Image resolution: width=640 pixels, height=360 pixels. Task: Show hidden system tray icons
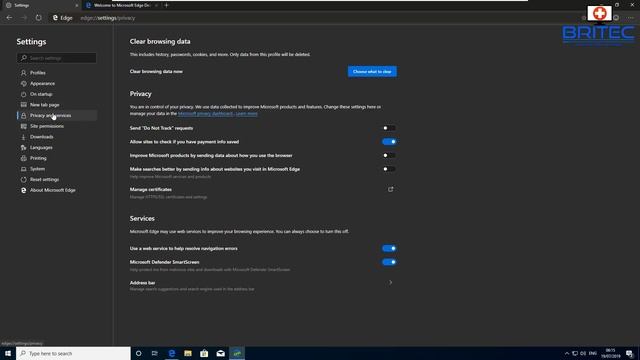(567, 353)
